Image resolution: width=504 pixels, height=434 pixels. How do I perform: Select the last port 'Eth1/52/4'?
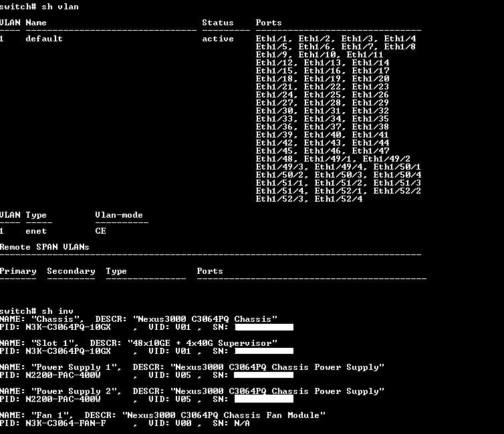tap(338, 199)
